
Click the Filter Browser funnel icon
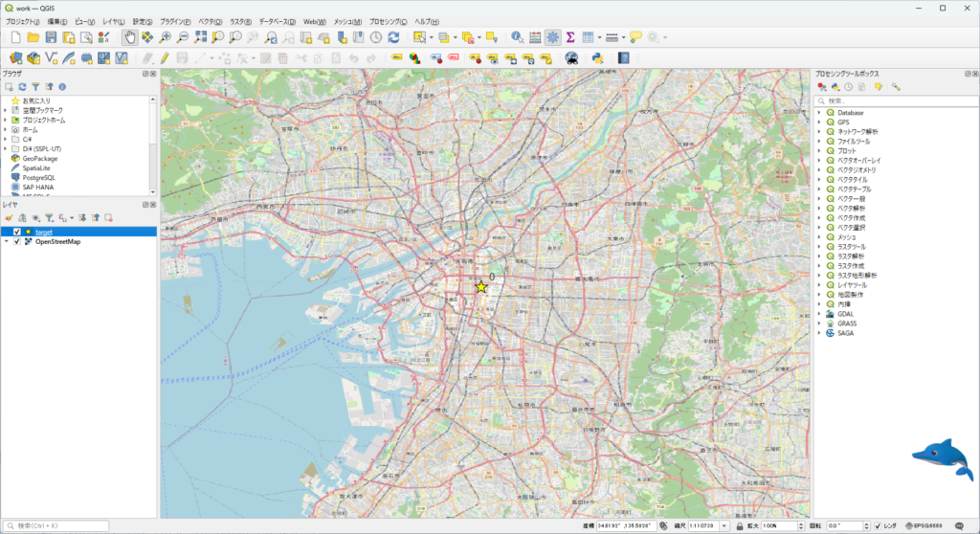tap(35, 87)
